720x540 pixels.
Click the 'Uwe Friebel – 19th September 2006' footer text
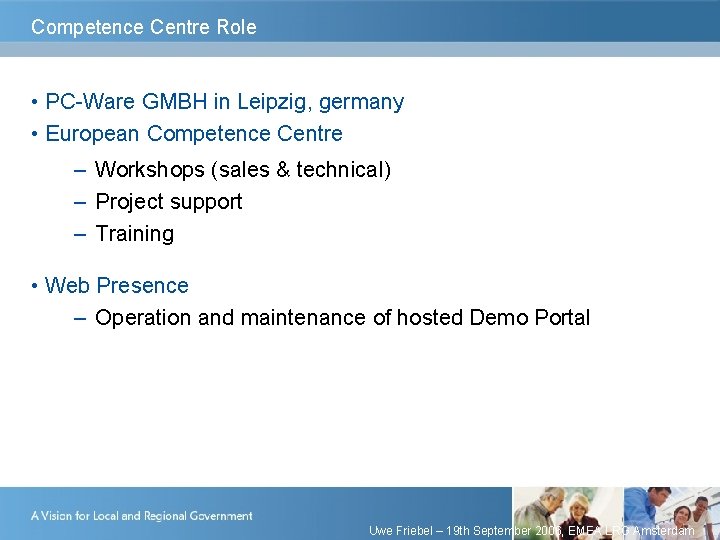click(467, 531)
